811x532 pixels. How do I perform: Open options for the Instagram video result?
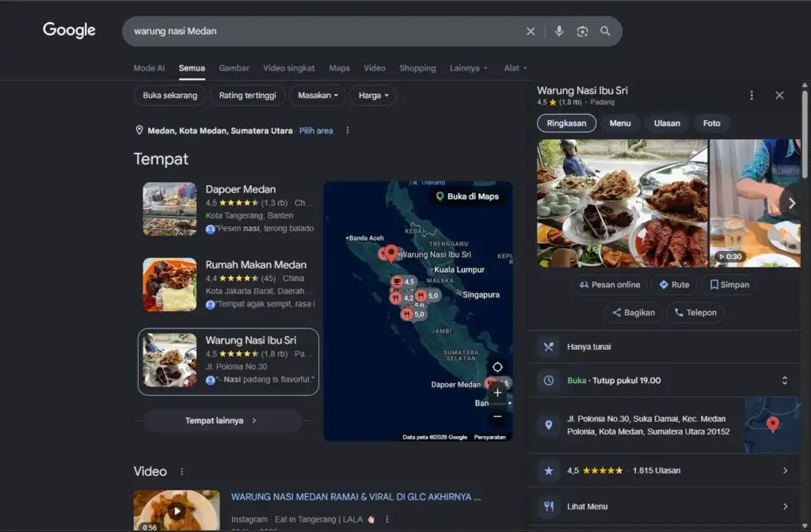(386, 519)
